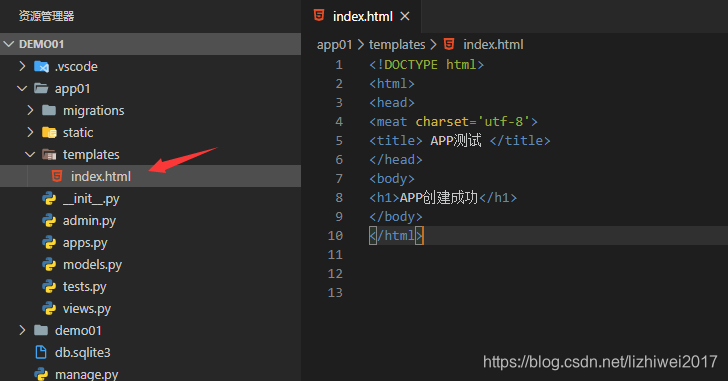Click the .vscode folder icon

(x=41, y=66)
